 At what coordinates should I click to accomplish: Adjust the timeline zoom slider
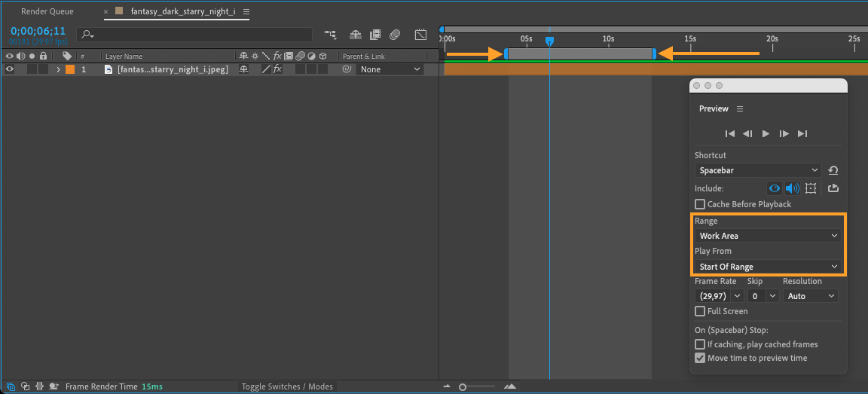463,386
